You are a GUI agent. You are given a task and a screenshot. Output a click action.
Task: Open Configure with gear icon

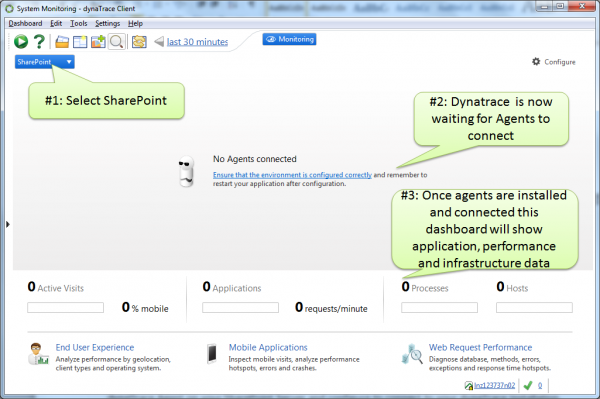click(553, 62)
